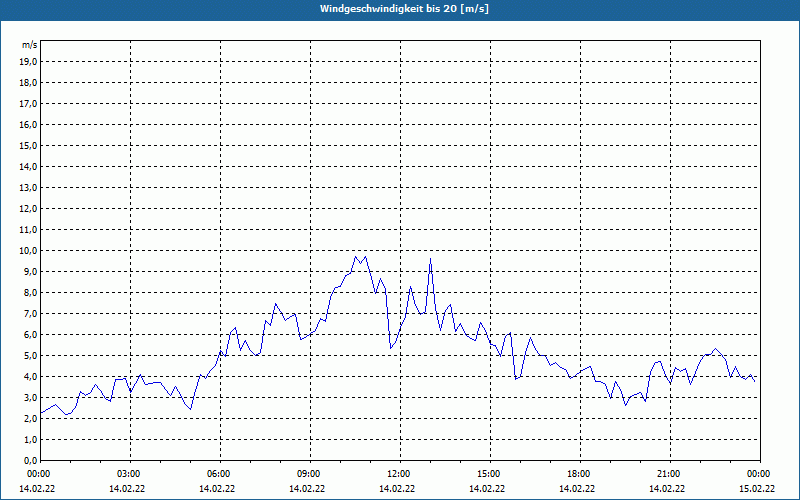Click the 19,0 value on the y-axis
800x500 pixels.
[x=28, y=61]
